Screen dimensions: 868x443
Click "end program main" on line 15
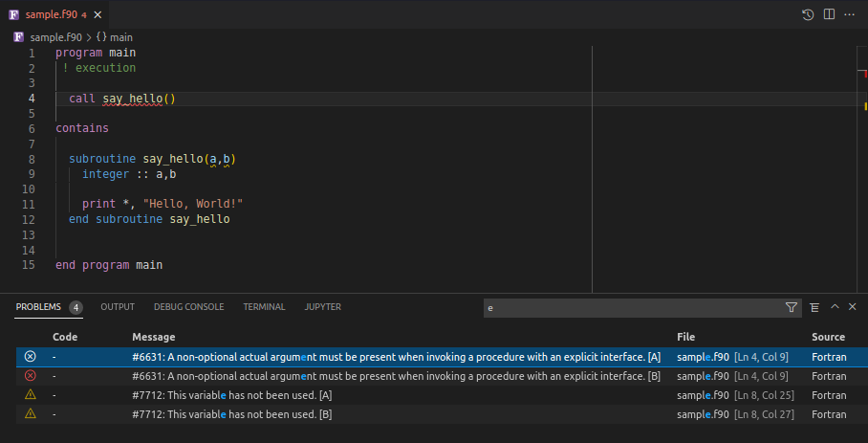pos(109,265)
